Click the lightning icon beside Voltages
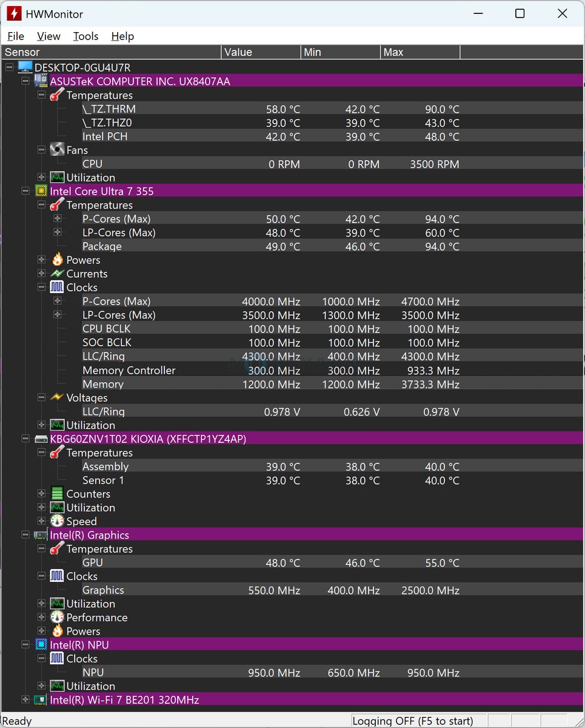 57,397
